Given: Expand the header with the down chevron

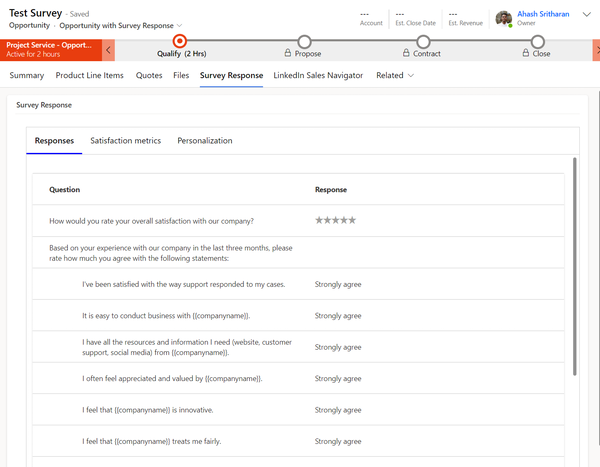Looking at the screenshot, I should (587, 15).
